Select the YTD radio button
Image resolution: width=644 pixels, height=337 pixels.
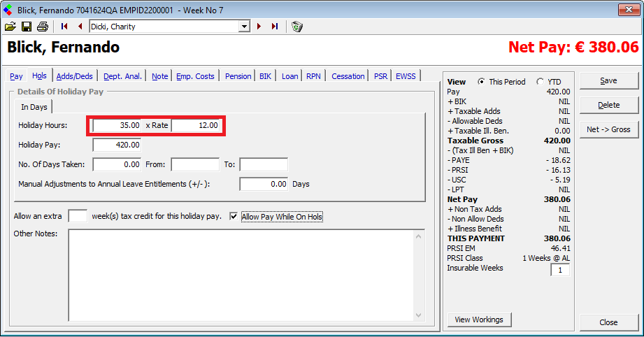tap(540, 82)
